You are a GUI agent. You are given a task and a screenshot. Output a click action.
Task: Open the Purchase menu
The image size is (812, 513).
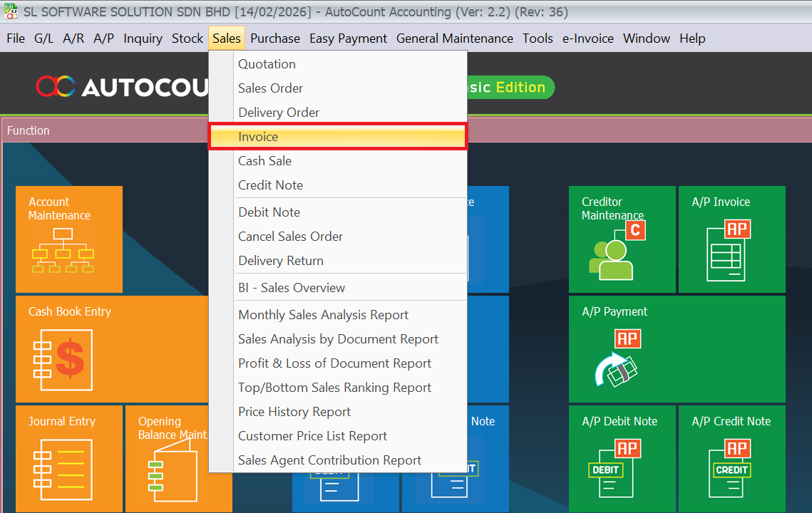pos(274,38)
